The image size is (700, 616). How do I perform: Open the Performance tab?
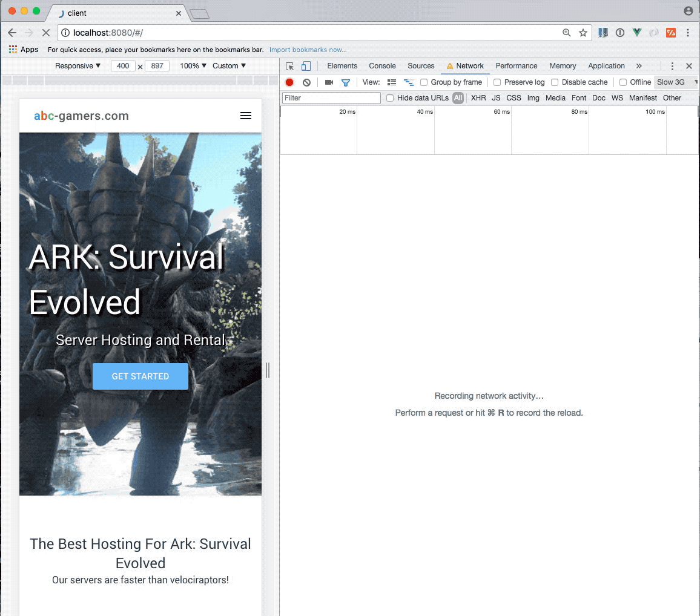[516, 66]
